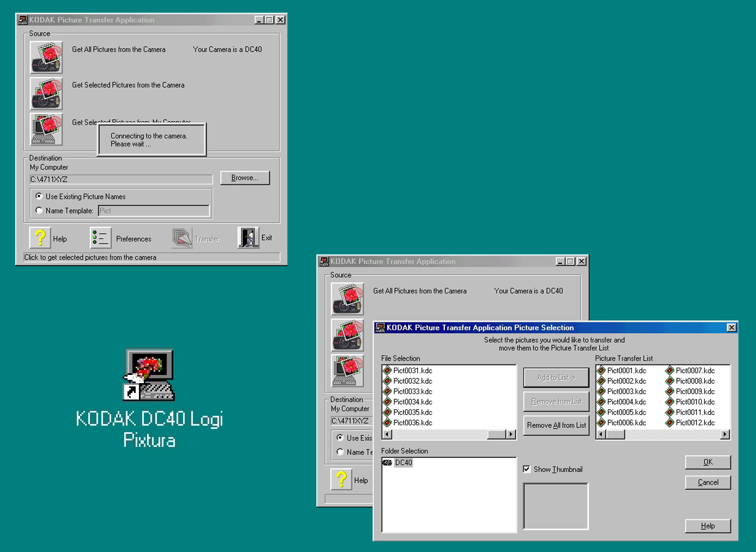This screenshot has height=552, width=756.
Task: Select Pict0011.kdc in Picture Transfer List
Action: [690, 412]
